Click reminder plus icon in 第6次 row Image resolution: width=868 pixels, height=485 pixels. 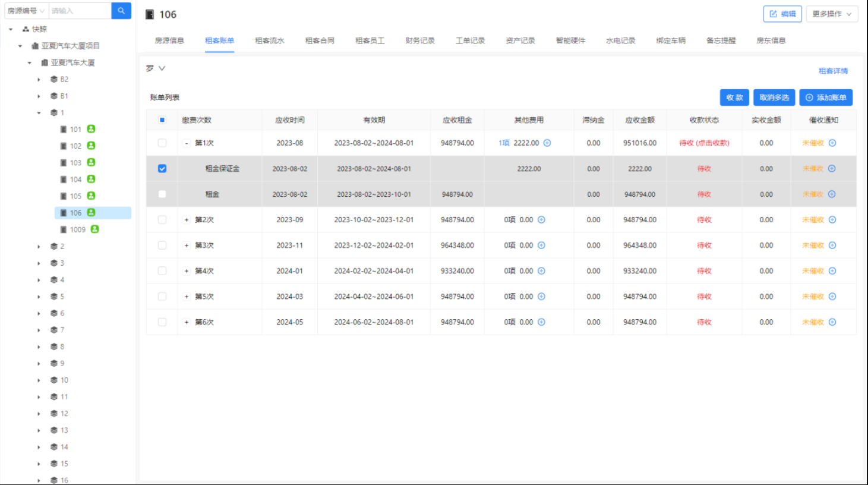[x=832, y=322]
